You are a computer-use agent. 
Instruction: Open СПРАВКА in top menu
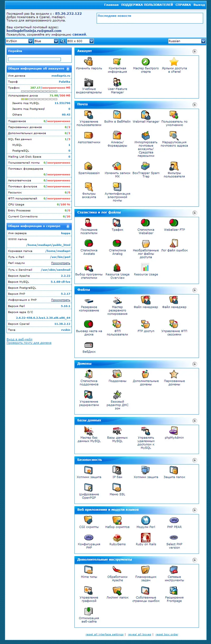click(183, 5)
